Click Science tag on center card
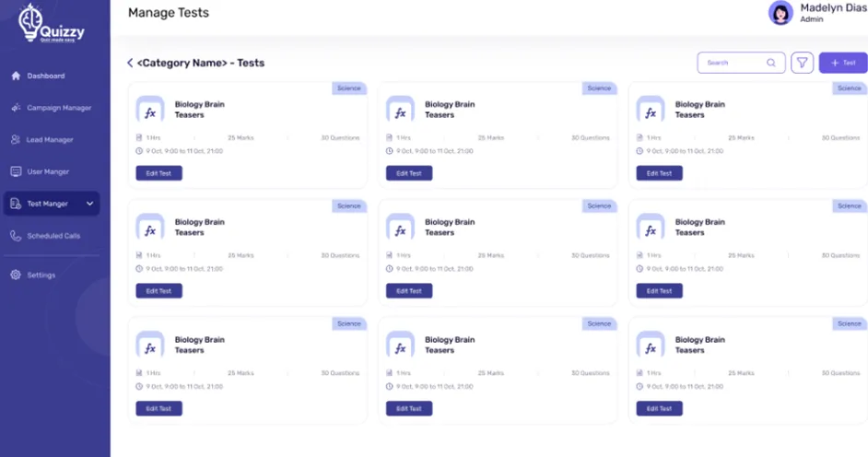Screen dimensions: 868x457 click(599, 205)
